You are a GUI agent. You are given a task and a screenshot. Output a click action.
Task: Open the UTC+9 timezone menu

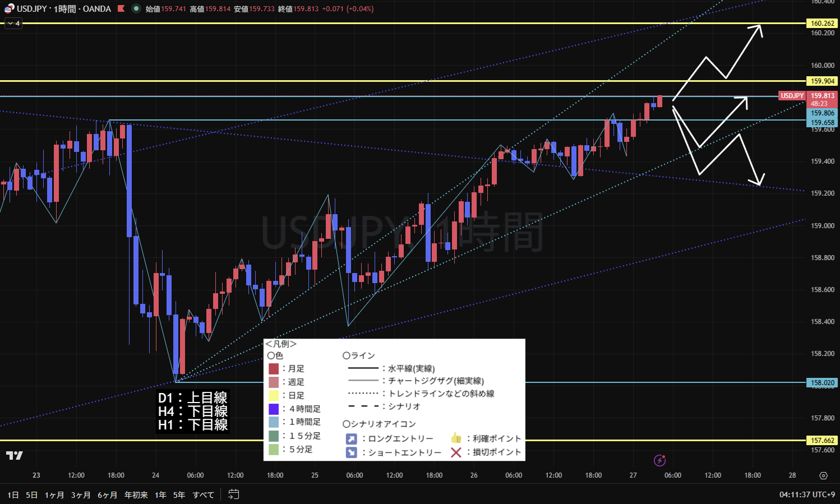click(x=807, y=494)
